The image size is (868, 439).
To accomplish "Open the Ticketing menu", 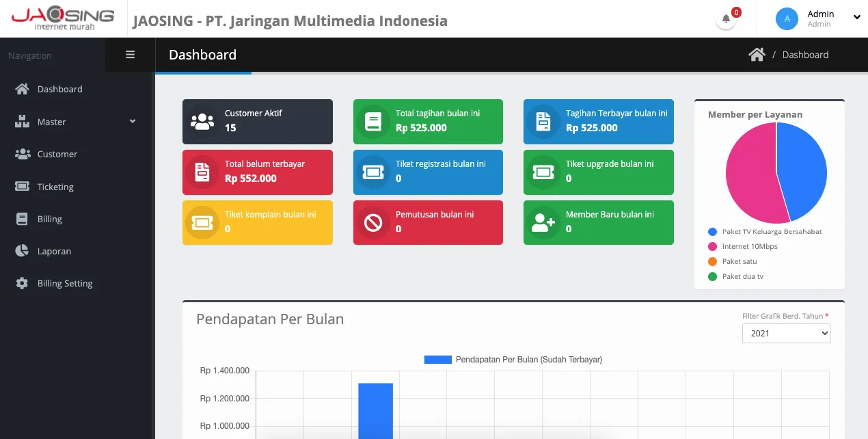I will tap(77, 187).
